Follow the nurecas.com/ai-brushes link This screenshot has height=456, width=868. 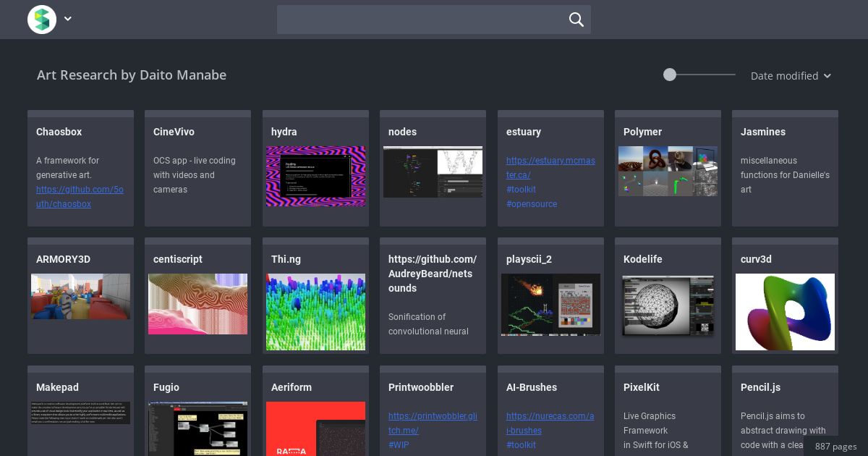(550, 423)
